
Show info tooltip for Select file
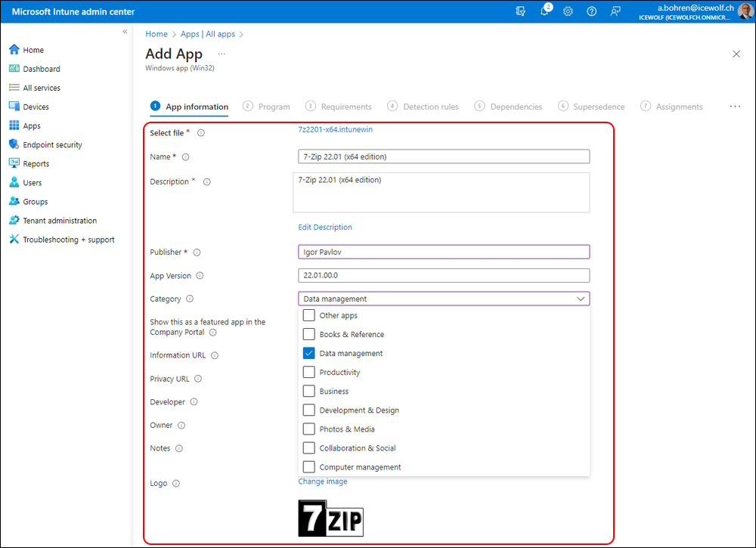tap(201, 133)
